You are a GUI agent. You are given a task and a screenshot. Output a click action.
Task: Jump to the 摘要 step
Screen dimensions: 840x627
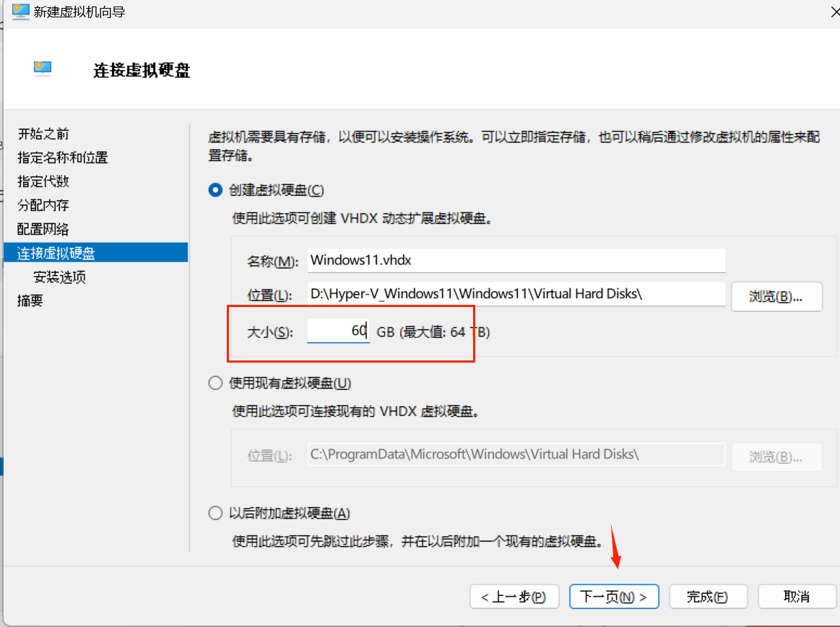coord(30,300)
